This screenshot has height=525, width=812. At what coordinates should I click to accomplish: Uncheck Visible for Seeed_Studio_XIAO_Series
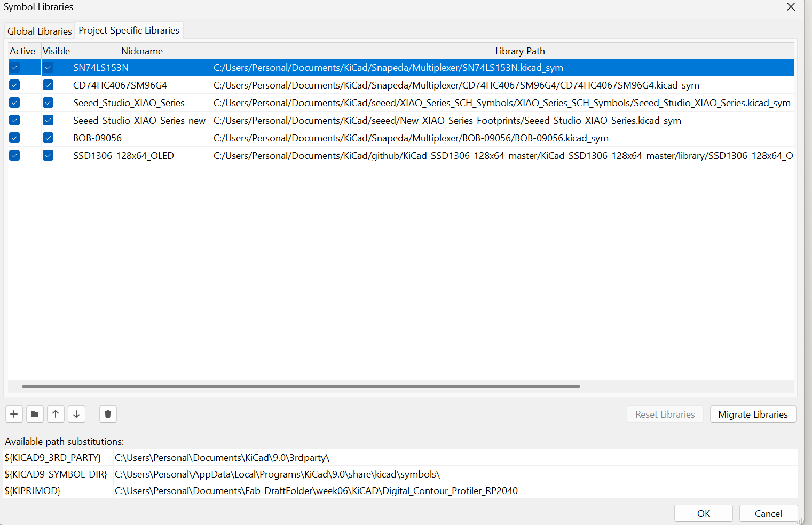(x=48, y=102)
